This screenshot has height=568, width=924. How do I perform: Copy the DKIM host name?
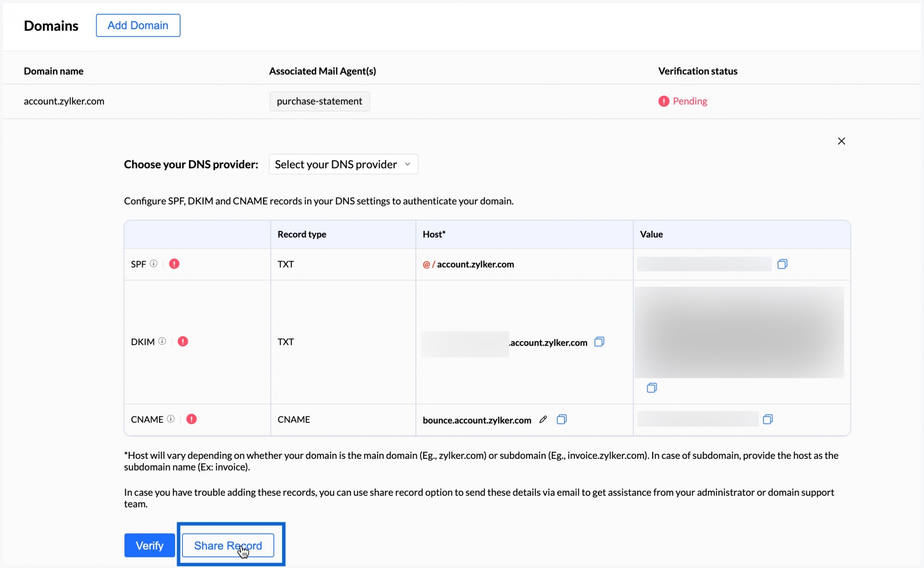599,342
